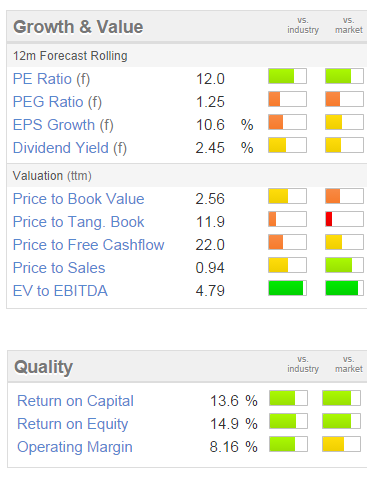Click Operating Margin vs. market yellow bar
The width and height of the screenshot is (367, 478).
click(341, 444)
